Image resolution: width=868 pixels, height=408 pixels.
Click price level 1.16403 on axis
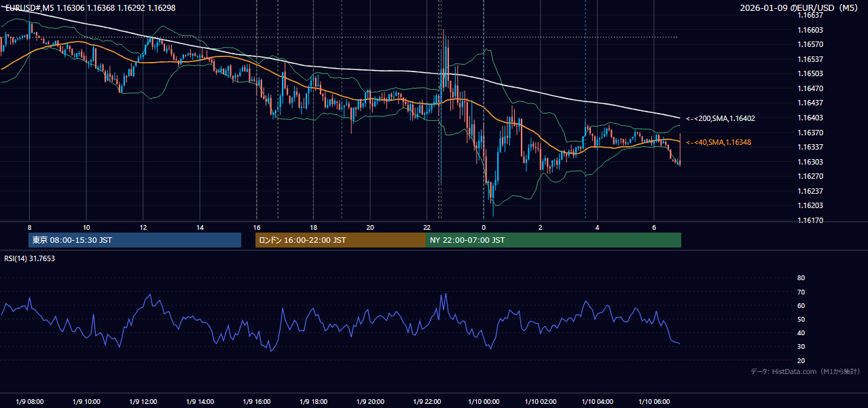click(810, 118)
